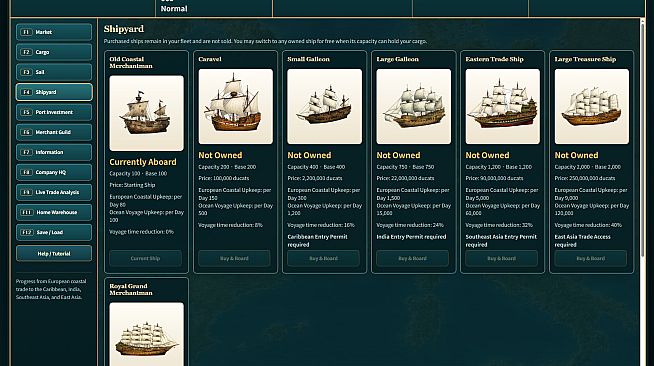This screenshot has width=654, height=366.
Task: Click the "Eastern Trade Ship" card title
Action: tap(494, 59)
